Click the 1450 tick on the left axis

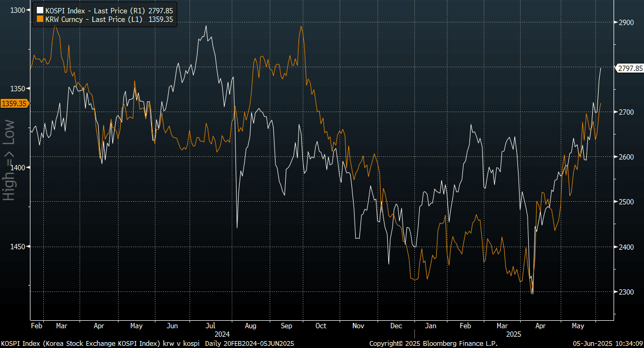[x=18, y=247]
